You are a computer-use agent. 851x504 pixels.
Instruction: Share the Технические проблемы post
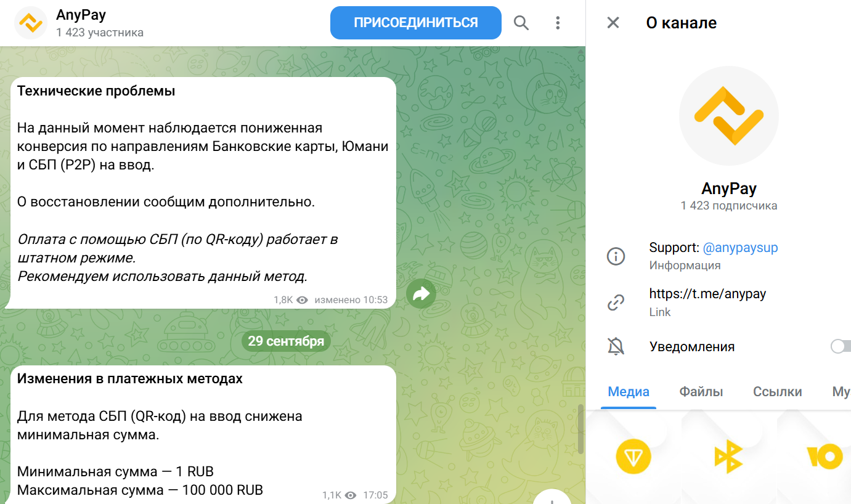(421, 294)
